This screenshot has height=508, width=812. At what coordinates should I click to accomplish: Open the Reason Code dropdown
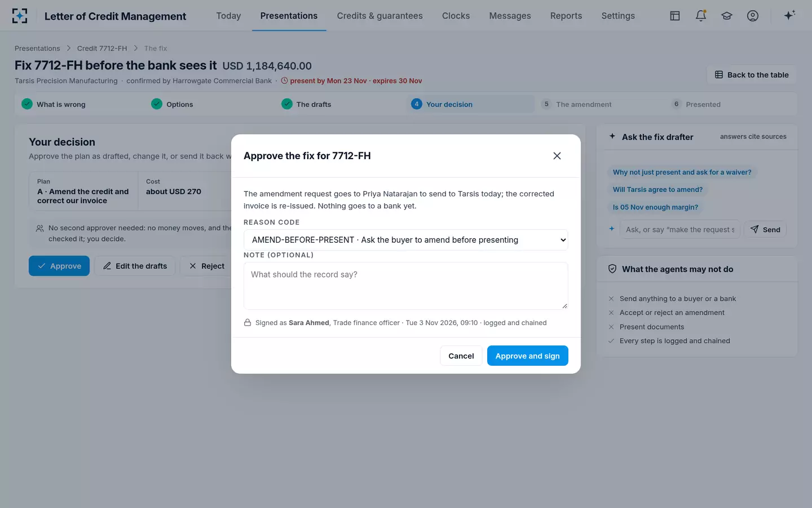pos(406,240)
